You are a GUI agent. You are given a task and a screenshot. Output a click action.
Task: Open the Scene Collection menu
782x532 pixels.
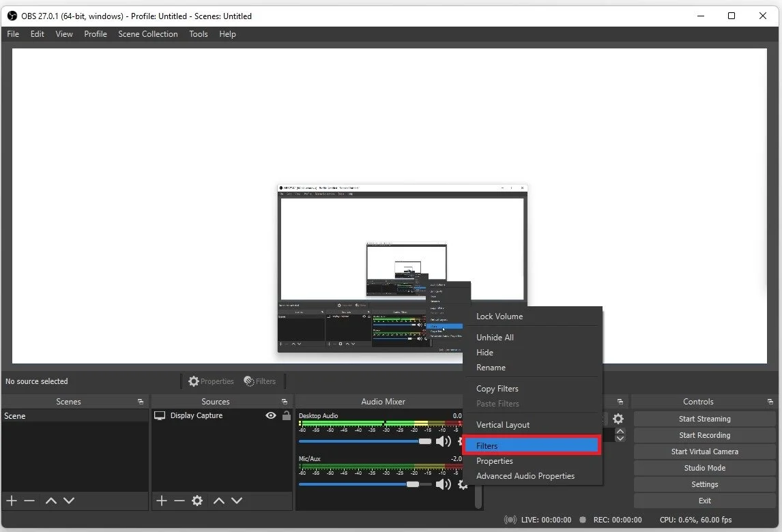click(x=147, y=34)
